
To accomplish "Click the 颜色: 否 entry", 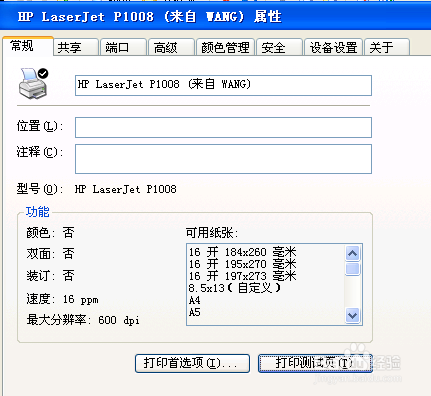I will pos(50,233).
